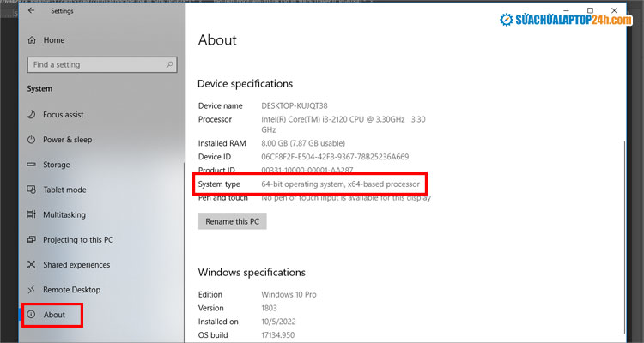This screenshot has height=343, width=644.
Task: Click the Device ID value 06CF8F2F-E504
Action: [x=335, y=157]
